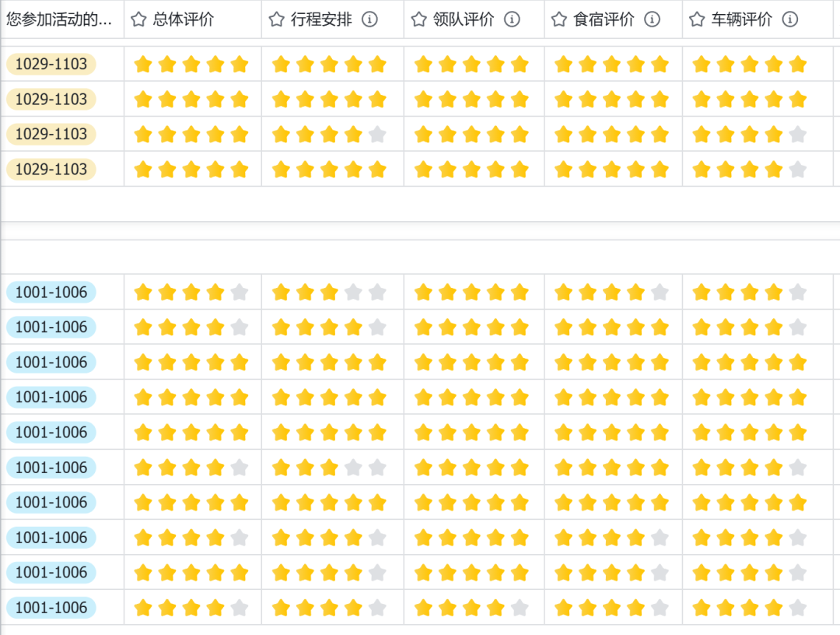Click fifth 领队评价 star in last 1001-1006 row

click(520, 608)
